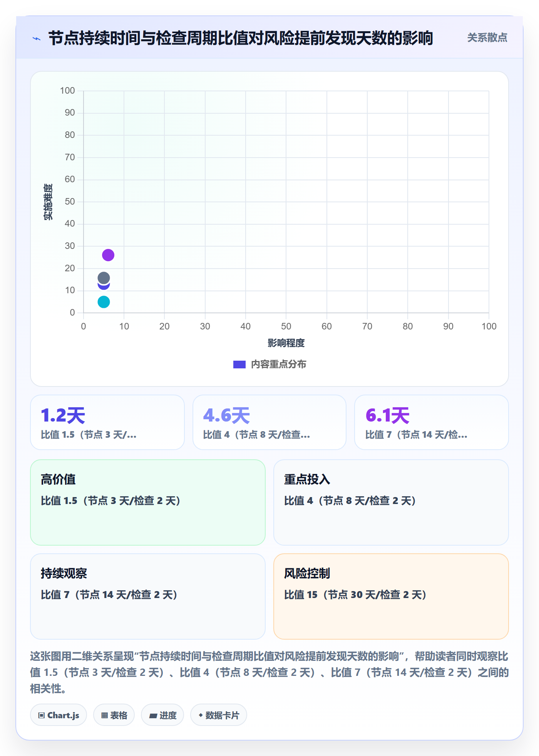Click 比值 7（节点 14 天/检查 2 天）card text

pos(109,595)
